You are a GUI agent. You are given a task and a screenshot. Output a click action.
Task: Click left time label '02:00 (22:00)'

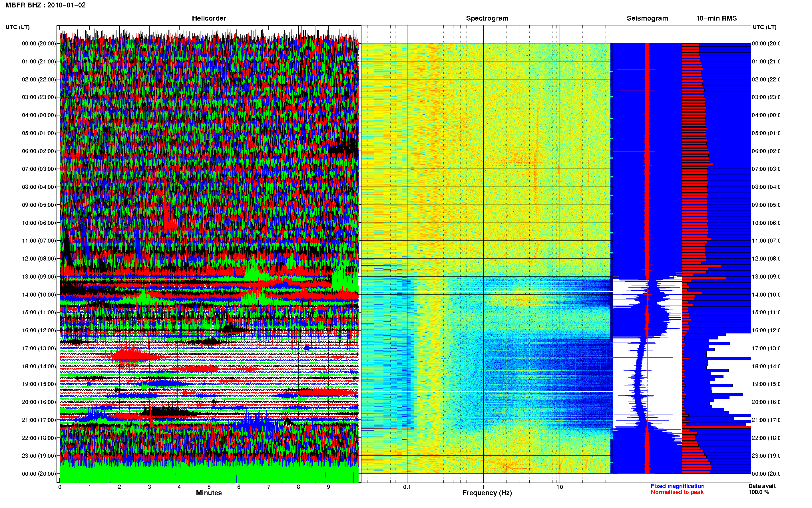pos(39,79)
